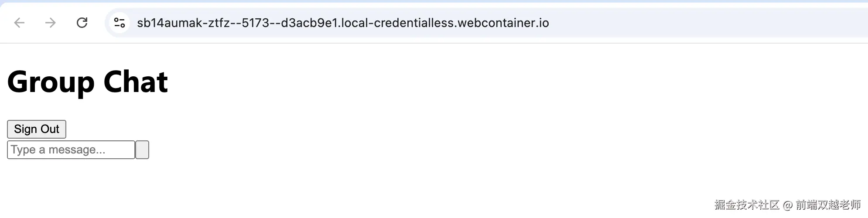Navigate back using the left arrow icon
868x218 pixels.
pyautogui.click(x=19, y=23)
